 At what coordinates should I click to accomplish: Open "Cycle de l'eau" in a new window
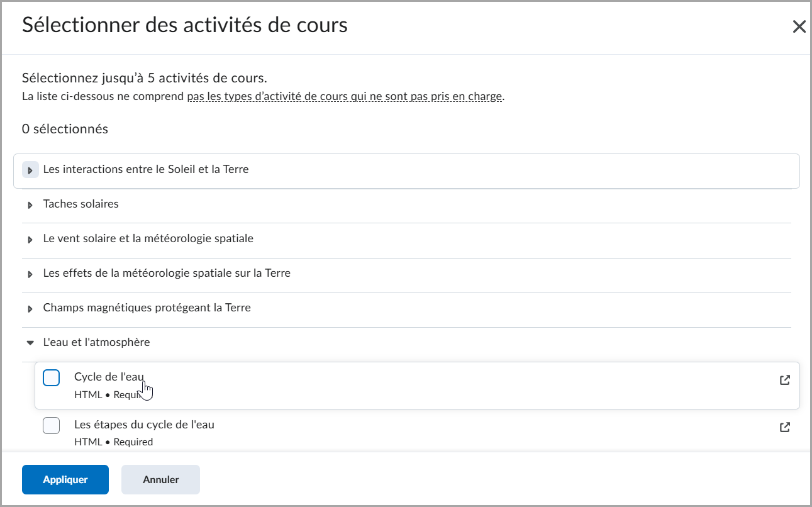point(784,380)
